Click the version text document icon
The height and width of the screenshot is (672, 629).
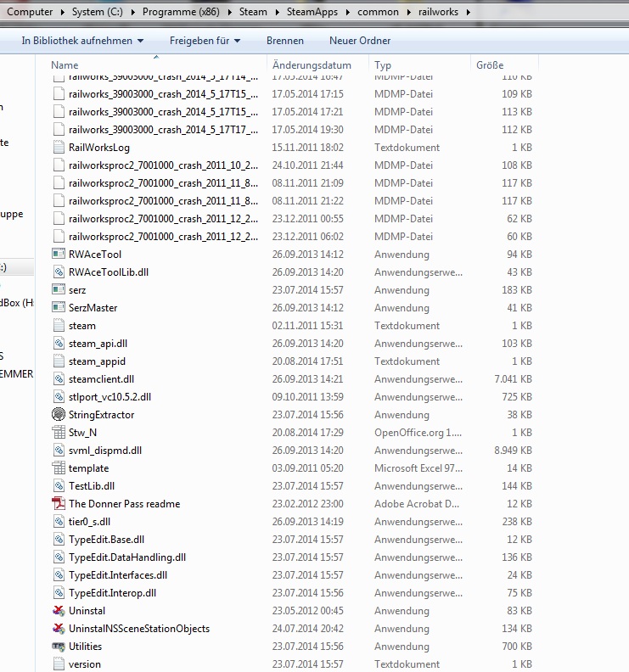[59, 664]
